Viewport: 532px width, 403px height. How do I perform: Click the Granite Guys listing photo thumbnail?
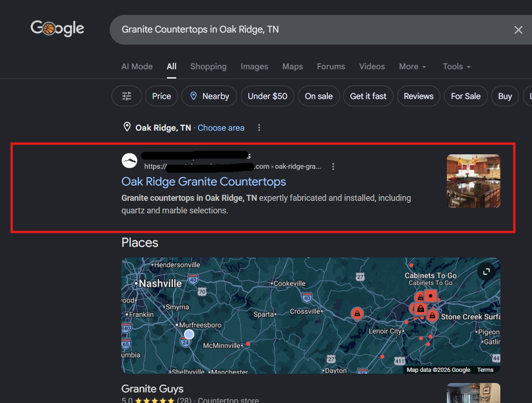(x=473, y=393)
